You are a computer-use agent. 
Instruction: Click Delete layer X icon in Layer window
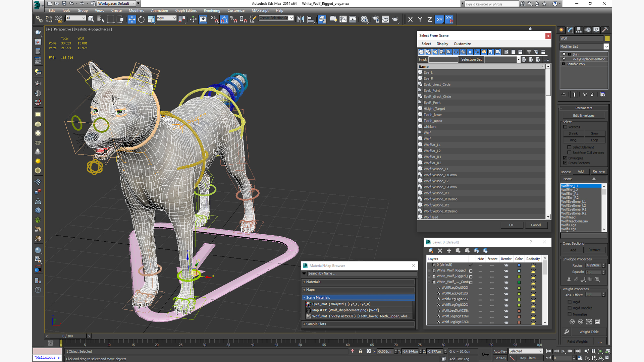coord(440,251)
